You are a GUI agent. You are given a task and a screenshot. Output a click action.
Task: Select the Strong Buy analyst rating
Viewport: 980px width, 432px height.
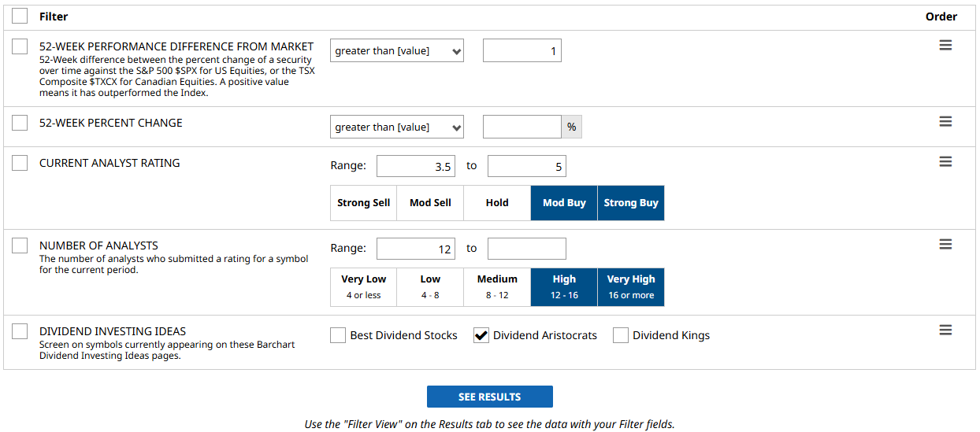point(631,203)
